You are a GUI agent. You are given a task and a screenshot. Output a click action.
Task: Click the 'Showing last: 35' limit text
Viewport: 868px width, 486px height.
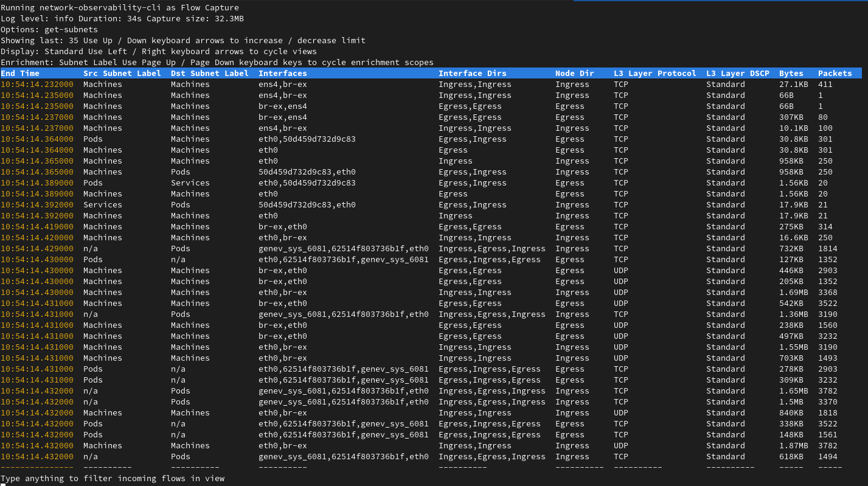pos(40,40)
